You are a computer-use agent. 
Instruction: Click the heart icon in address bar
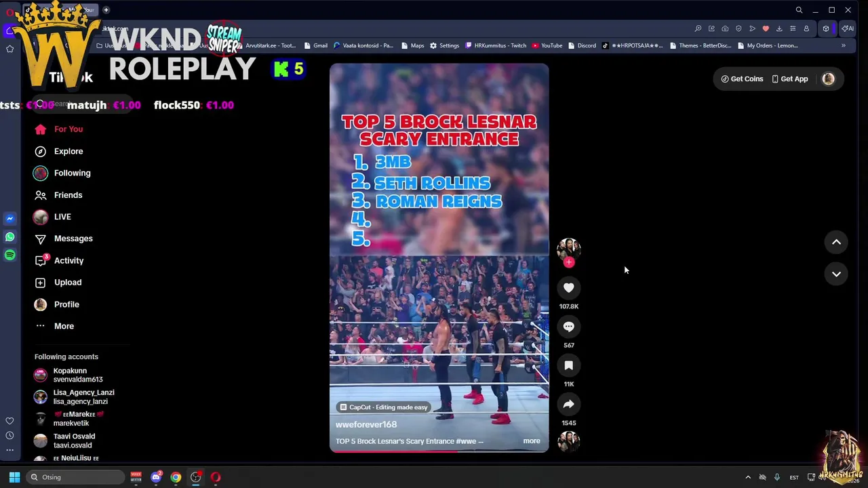pyautogui.click(x=766, y=28)
